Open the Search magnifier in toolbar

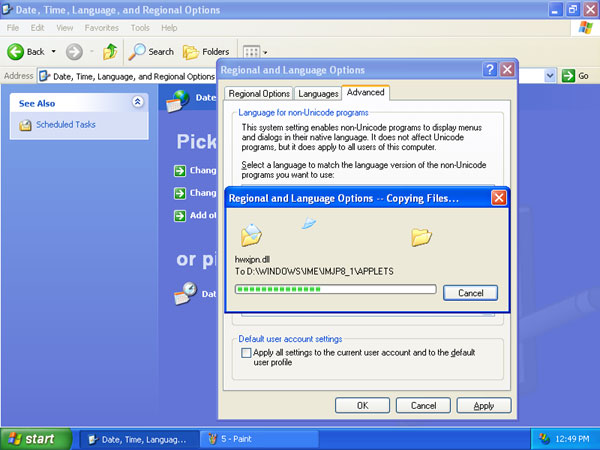(137, 51)
